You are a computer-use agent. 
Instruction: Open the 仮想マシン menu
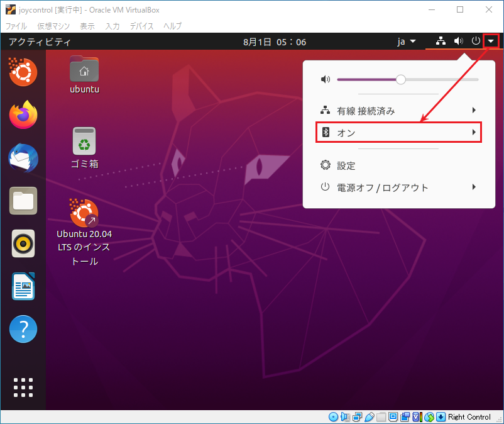[53, 26]
